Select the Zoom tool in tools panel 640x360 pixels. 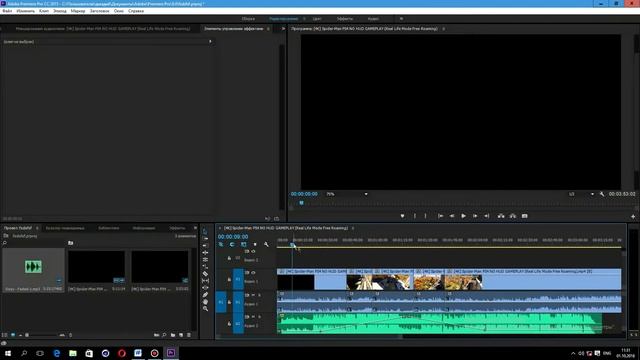coord(205,309)
